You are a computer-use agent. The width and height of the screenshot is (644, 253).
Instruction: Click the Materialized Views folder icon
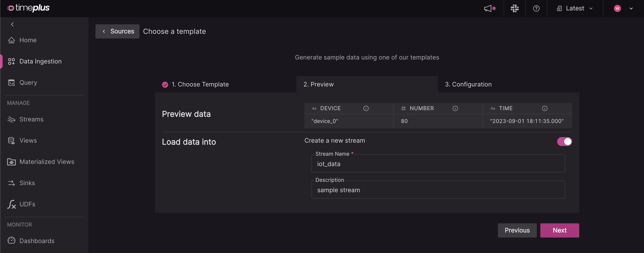click(11, 162)
